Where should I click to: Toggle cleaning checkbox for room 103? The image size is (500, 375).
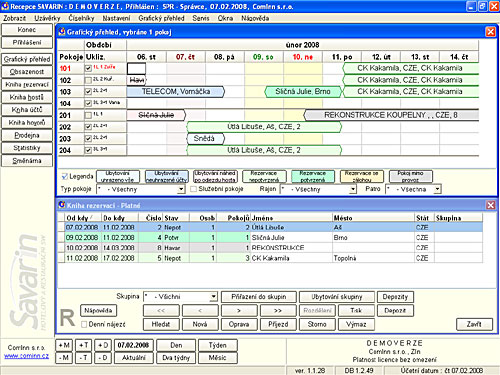tap(88, 92)
